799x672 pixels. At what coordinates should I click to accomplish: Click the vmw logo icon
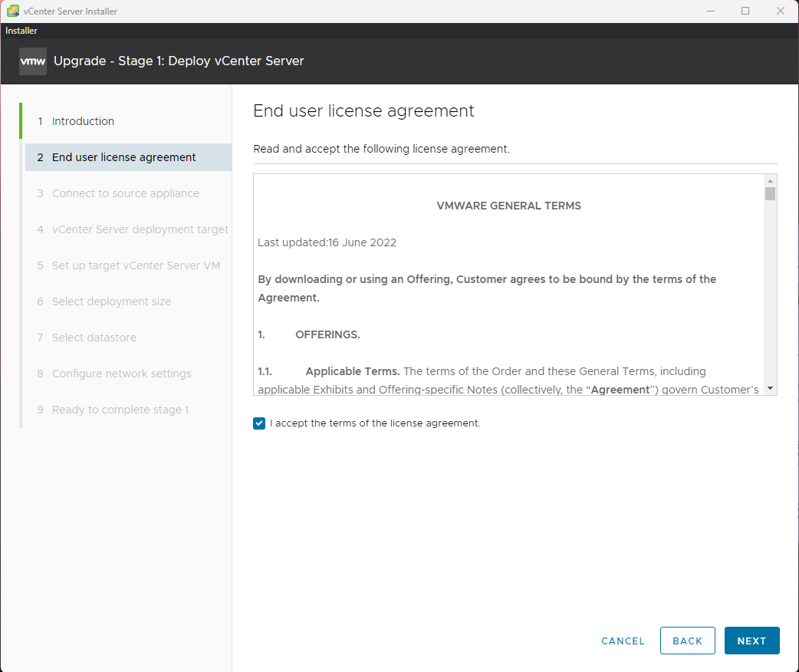coord(33,61)
